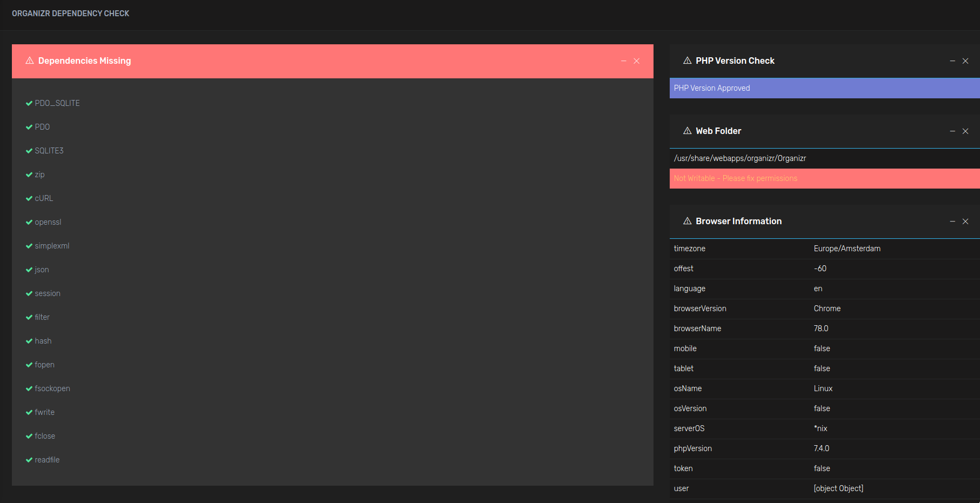The width and height of the screenshot is (980, 503).
Task: Click the green checkmark next to PDO_SQLITE
Action: [29, 103]
